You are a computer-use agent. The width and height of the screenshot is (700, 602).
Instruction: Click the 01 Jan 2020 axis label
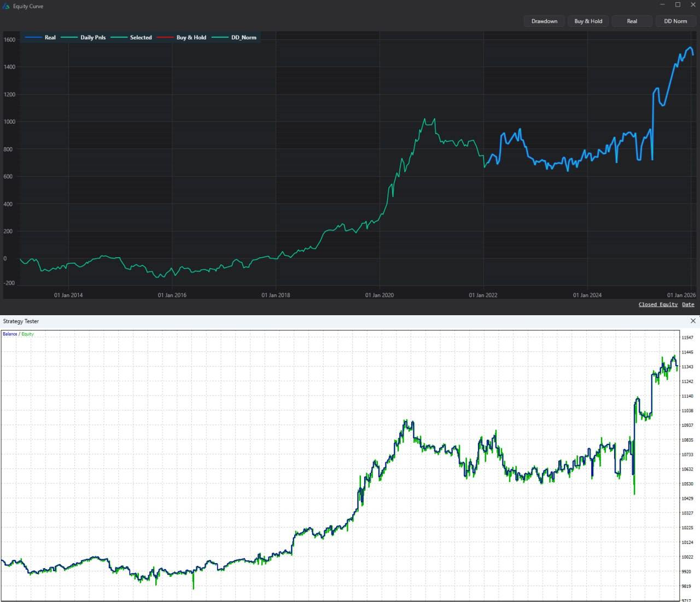(380, 295)
